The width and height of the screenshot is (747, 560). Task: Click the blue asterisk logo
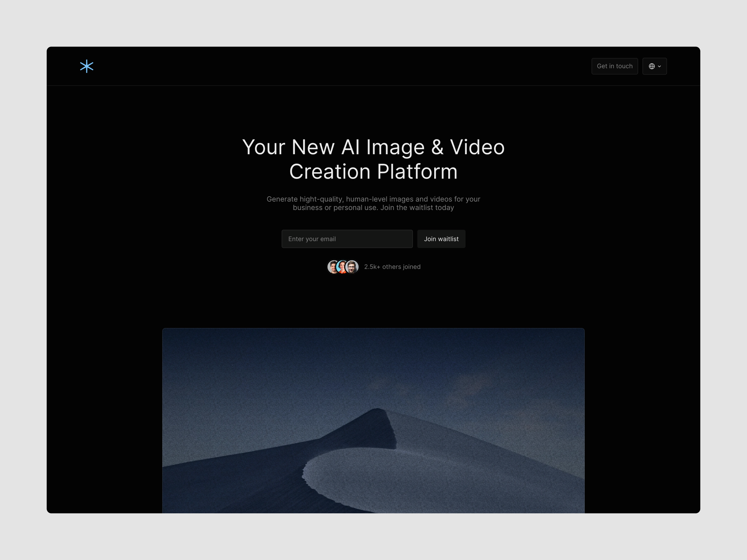point(86,66)
